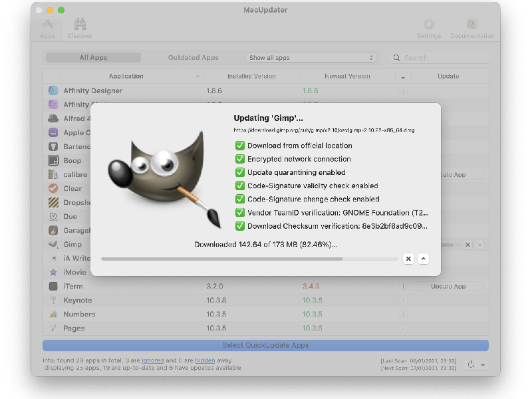
Task: Cancel the Gimp download in dialog
Action: coord(408,259)
